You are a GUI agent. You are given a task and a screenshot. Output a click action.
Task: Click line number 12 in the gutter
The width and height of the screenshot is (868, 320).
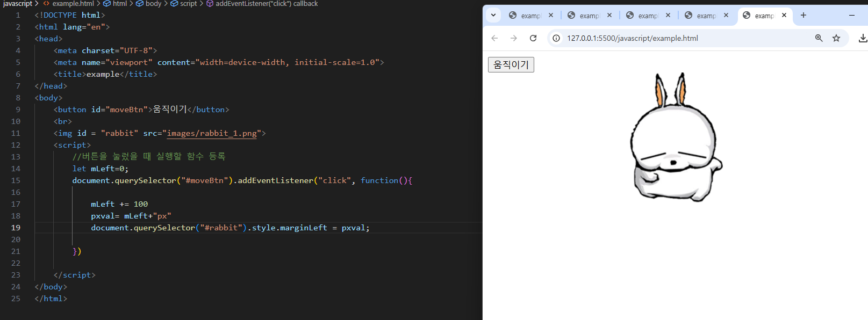pos(16,145)
